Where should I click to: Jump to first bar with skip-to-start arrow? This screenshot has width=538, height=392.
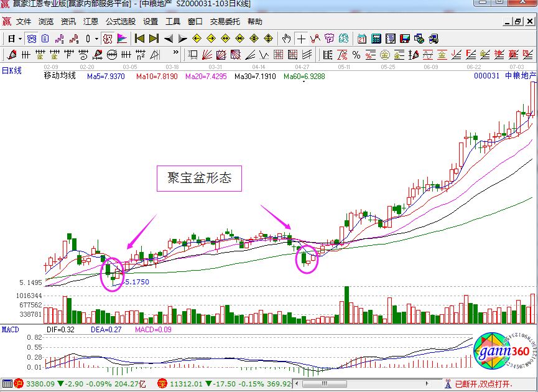click(140, 39)
